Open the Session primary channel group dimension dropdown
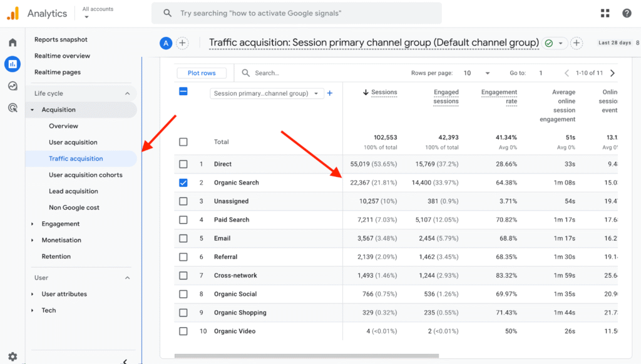 267,94
